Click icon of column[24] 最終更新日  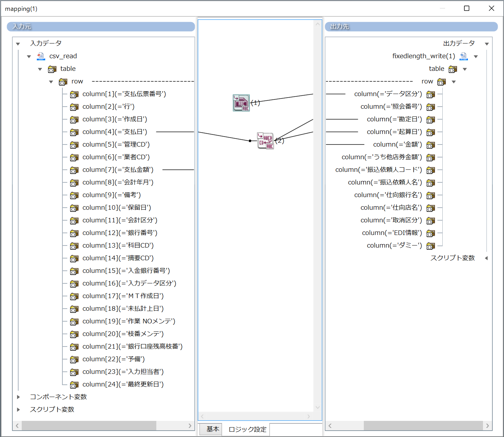click(x=74, y=385)
